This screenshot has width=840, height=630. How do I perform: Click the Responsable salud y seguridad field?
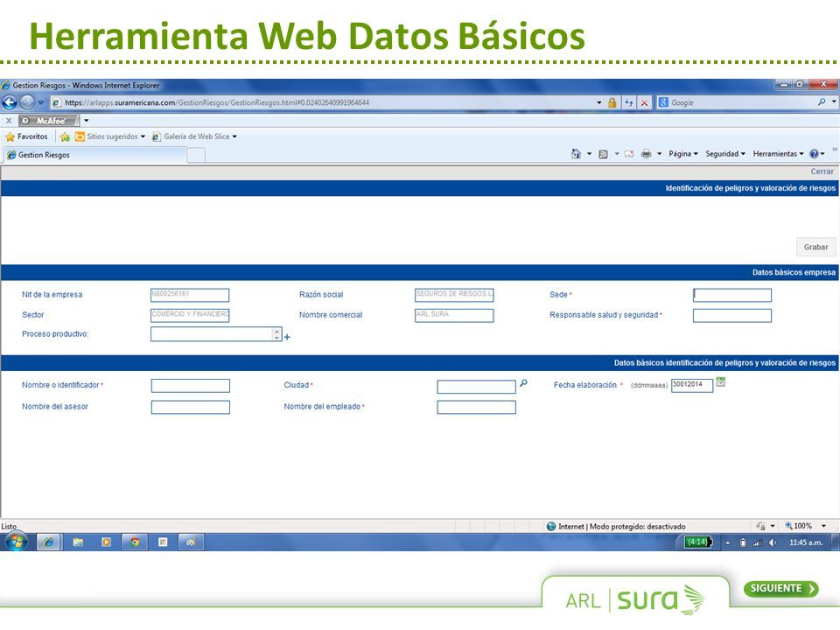(731, 316)
